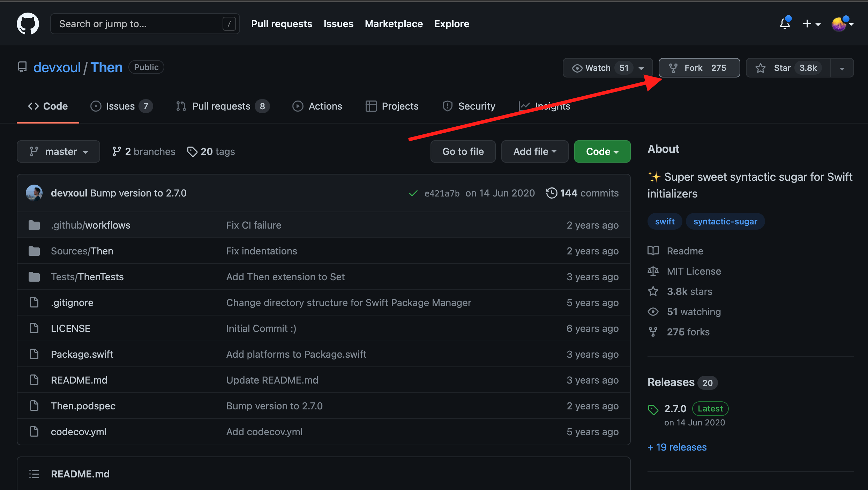Expand the Add file menu
The image size is (868, 490).
534,151
